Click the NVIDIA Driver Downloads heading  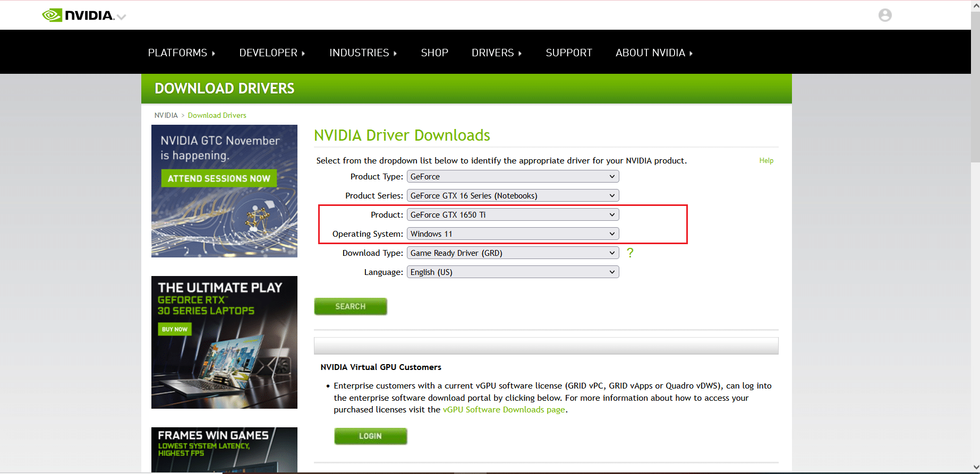pos(402,135)
